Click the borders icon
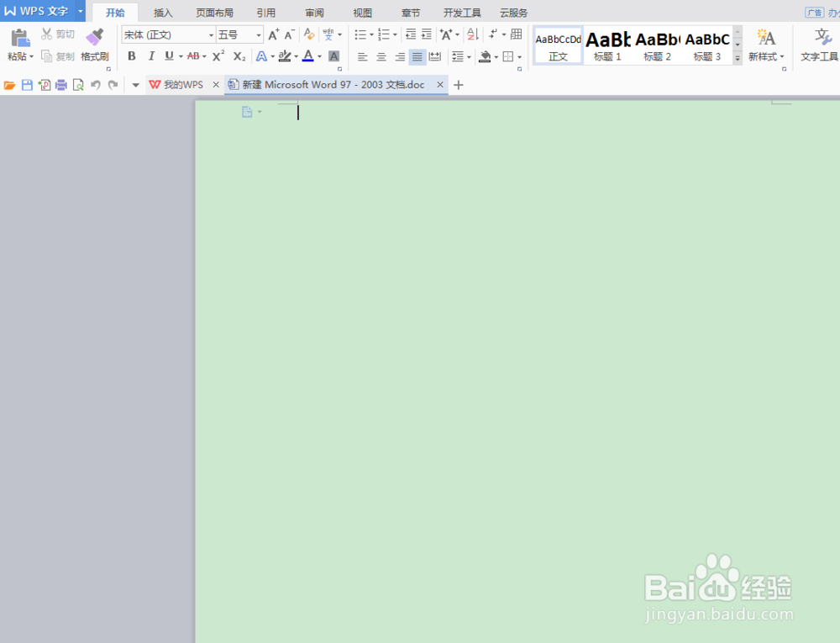The width and height of the screenshot is (840, 643). [x=508, y=57]
